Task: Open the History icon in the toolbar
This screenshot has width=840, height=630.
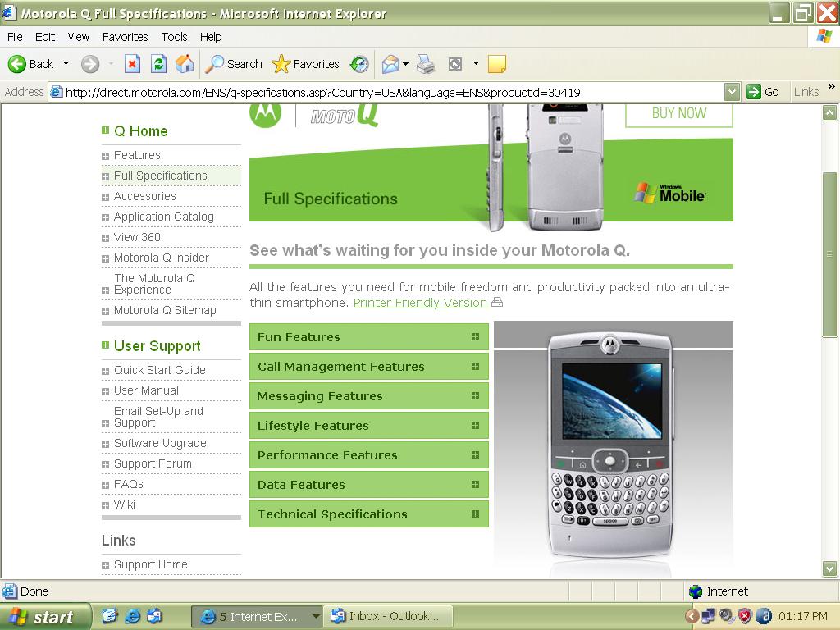Action: point(359,64)
